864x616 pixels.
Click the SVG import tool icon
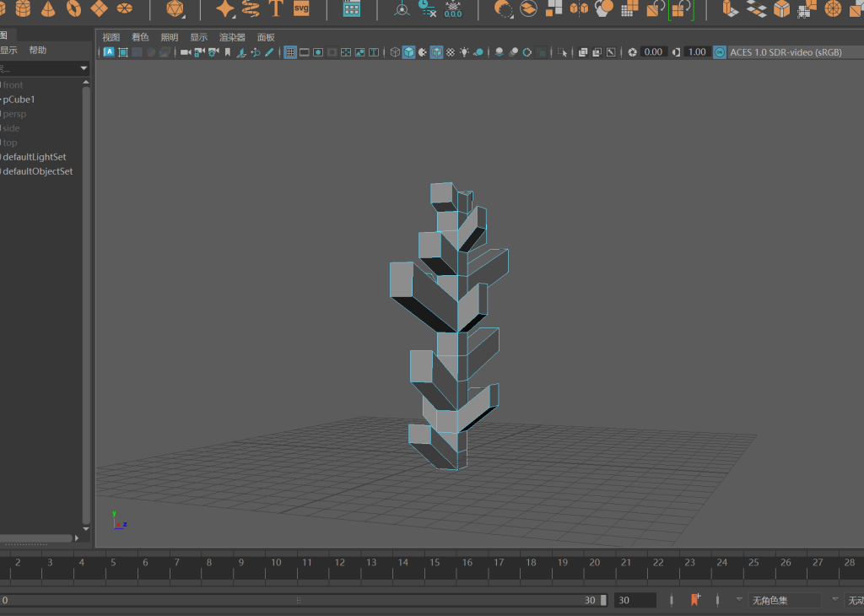pyautogui.click(x=301, y=8)
